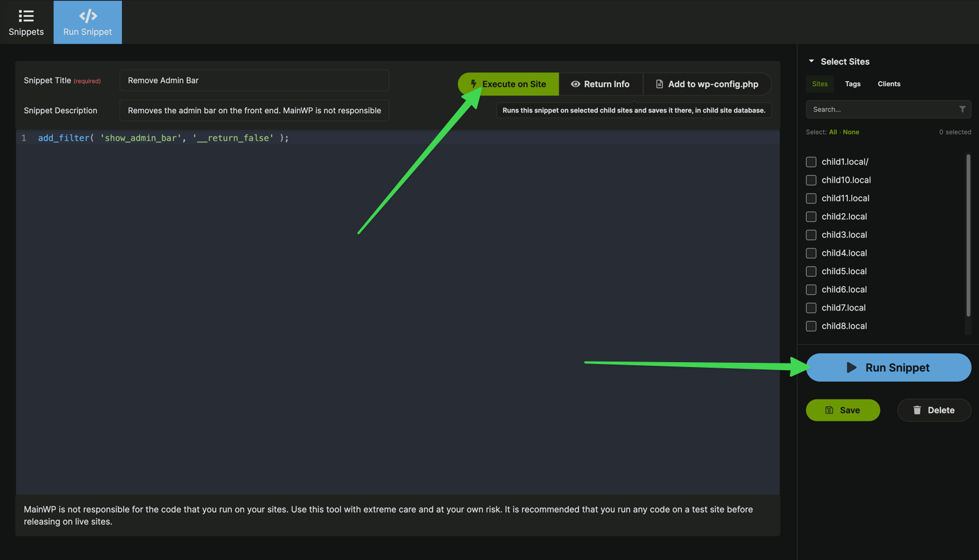This screenshot has width=979, height=560.
Task: Delete the snippet
Action: 934,410
